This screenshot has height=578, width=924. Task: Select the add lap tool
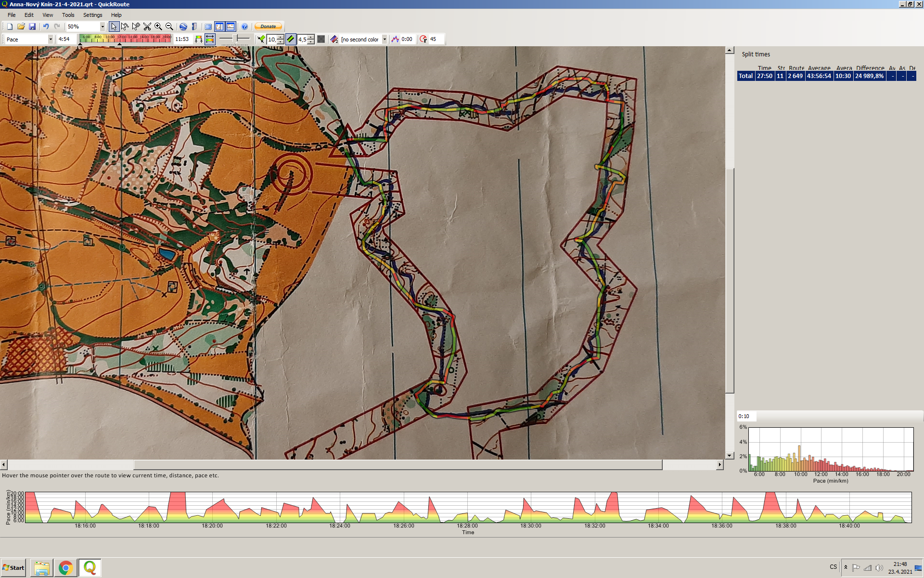click(x=136, y=26)
